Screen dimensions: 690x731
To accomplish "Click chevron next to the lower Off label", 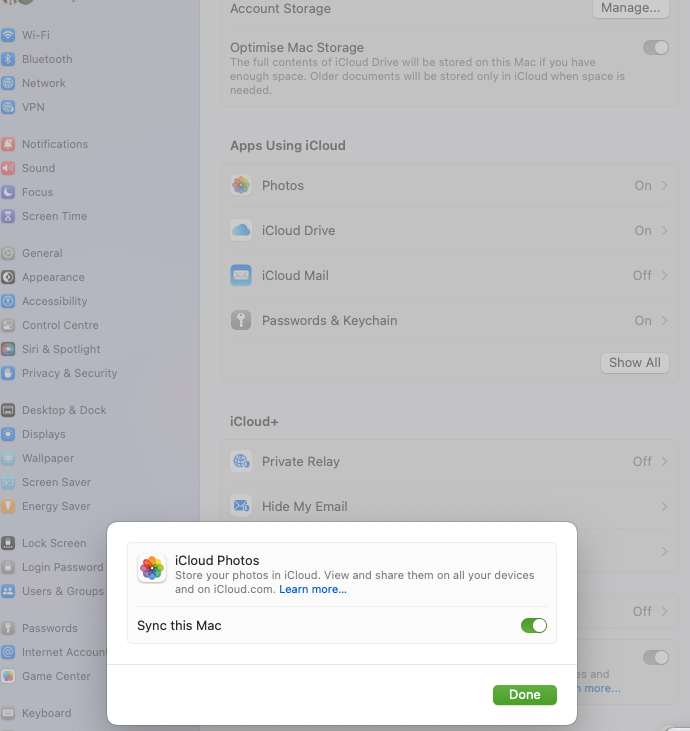I will coord(664,611).
